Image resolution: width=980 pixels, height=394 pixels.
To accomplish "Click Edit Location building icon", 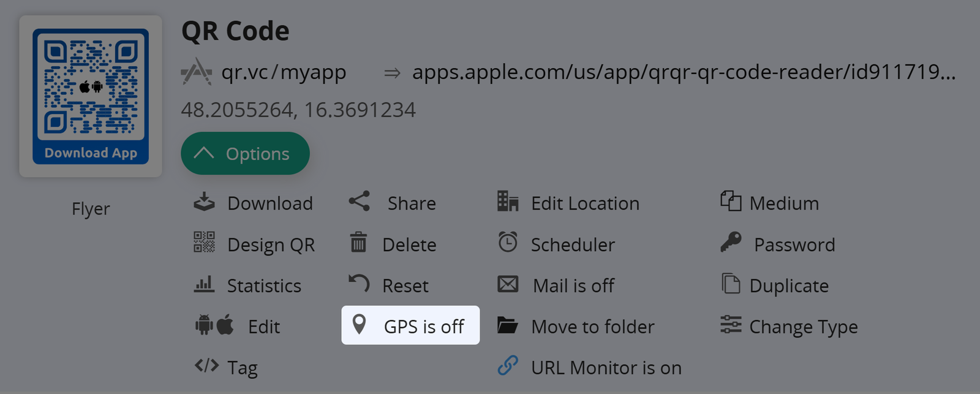I will 508,202.
